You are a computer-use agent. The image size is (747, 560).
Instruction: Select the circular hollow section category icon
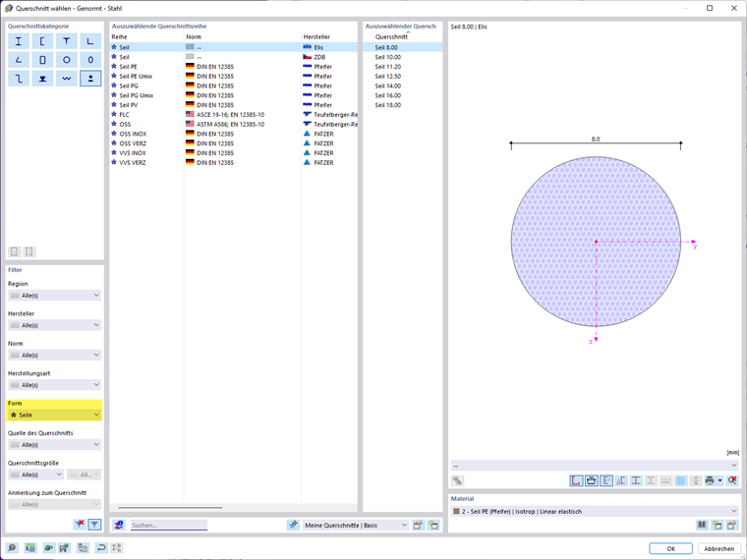(x=67, y=60)
